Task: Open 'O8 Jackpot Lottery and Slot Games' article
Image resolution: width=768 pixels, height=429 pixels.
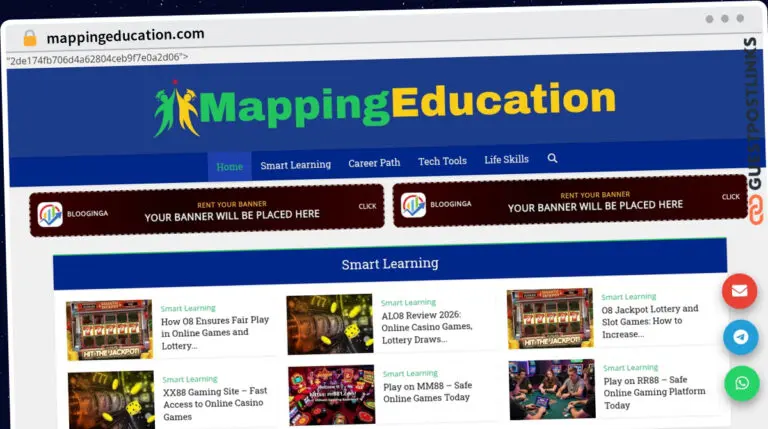Action: tap(650, 321)
